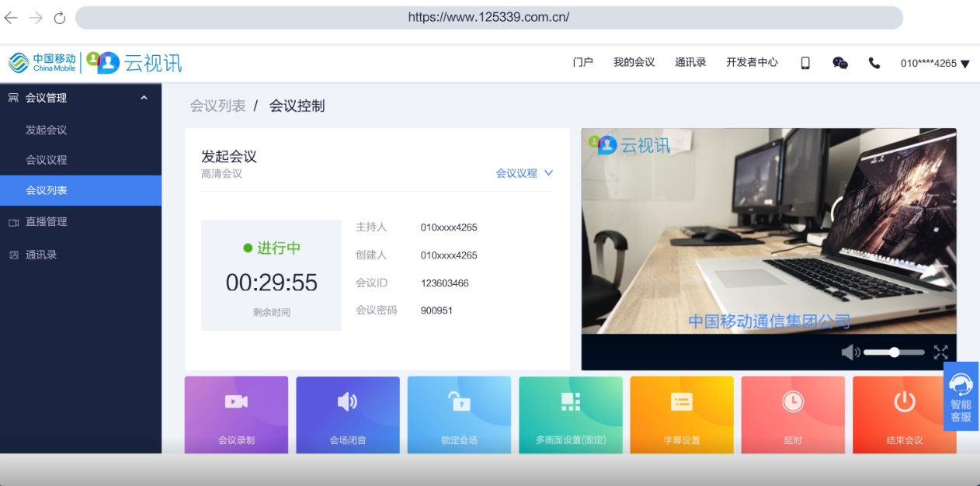Toggle 会场闭音 to mute the venue
The width and height of the screenshot is (980, 486).
pyautogui.click(x=347, y=415)
